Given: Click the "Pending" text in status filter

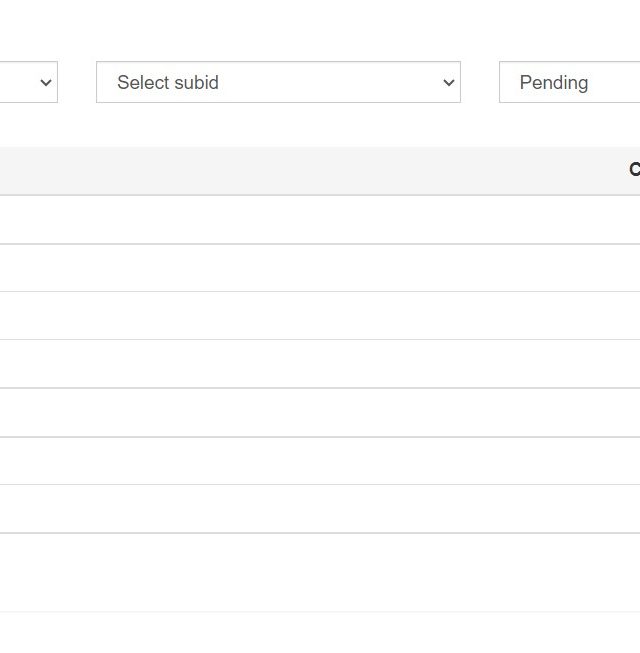Looking at the screenshot, I should 554,82.
